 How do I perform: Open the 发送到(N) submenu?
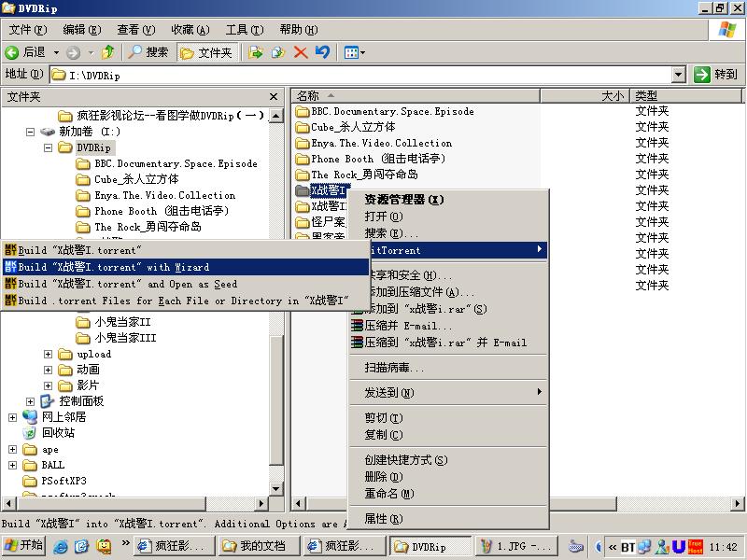(x=448, y=392)
